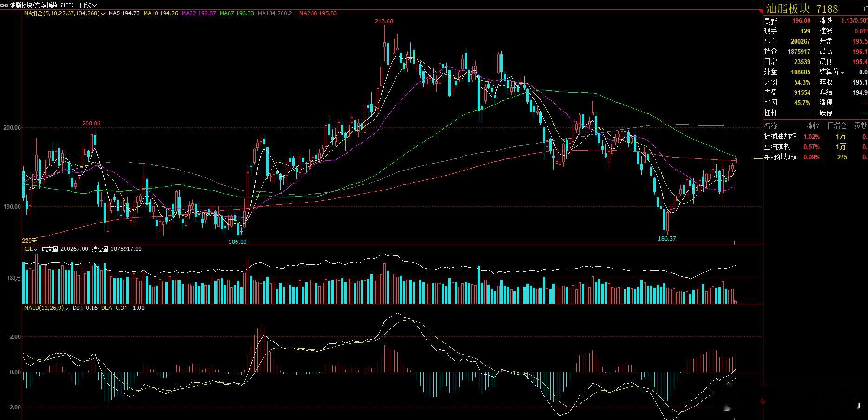This screenshot has width=868, height=420.
Task: Click the 275 日增仓 value for 菜籽油加权
Action: pos(842,157)
